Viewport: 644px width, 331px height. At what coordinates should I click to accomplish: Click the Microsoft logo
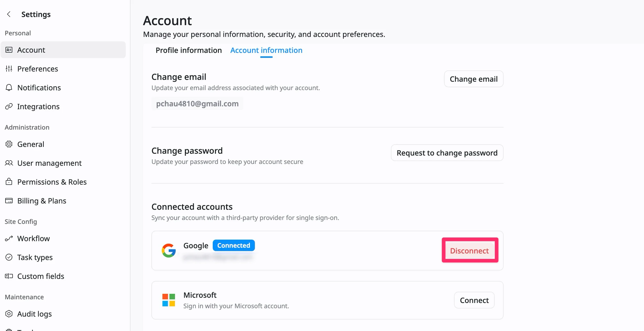(168, 300)
